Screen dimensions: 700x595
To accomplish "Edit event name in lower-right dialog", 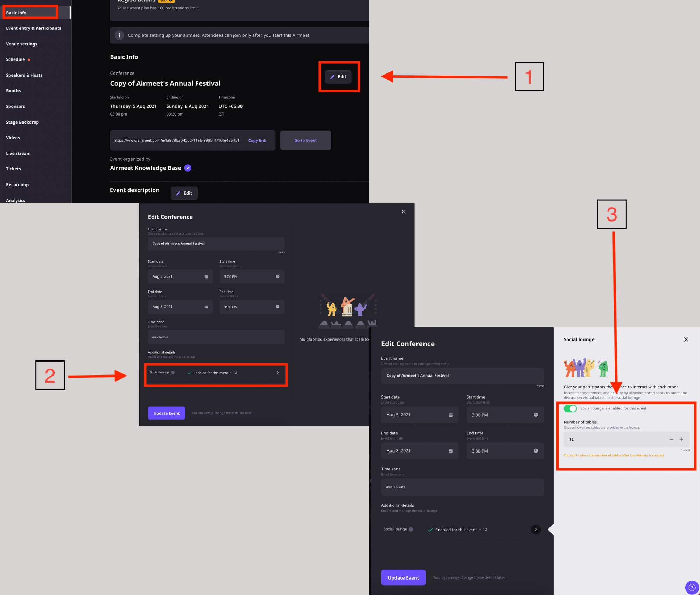I will click(x=462, y=376).
